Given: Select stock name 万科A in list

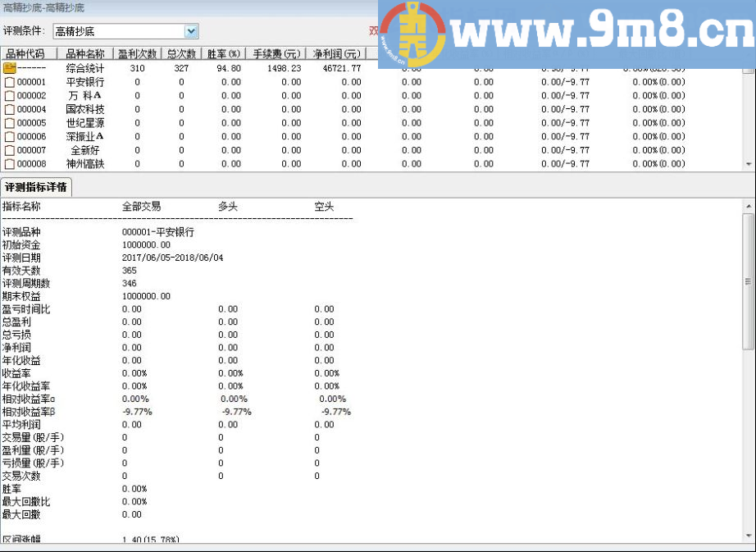Looking at the screenshot, I should [x=84, y=95].
